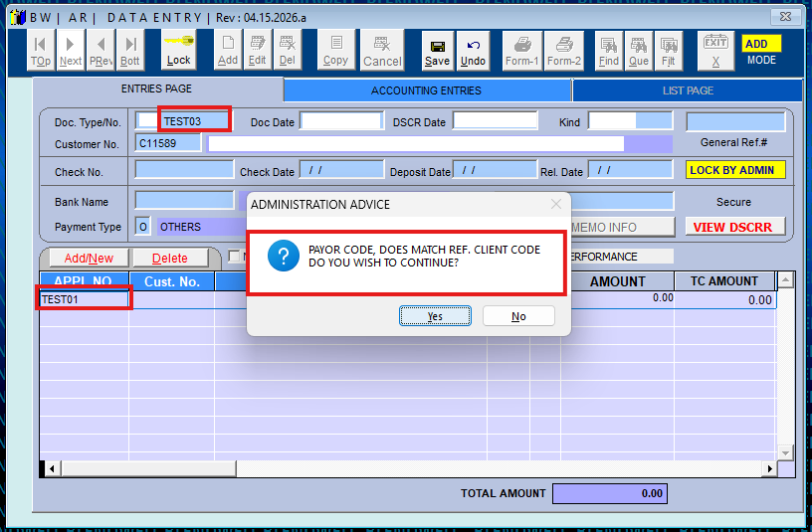The width and height of the screenshot is (812, 532).
Task: Click the Bank Name field
Action: (184, 201)
